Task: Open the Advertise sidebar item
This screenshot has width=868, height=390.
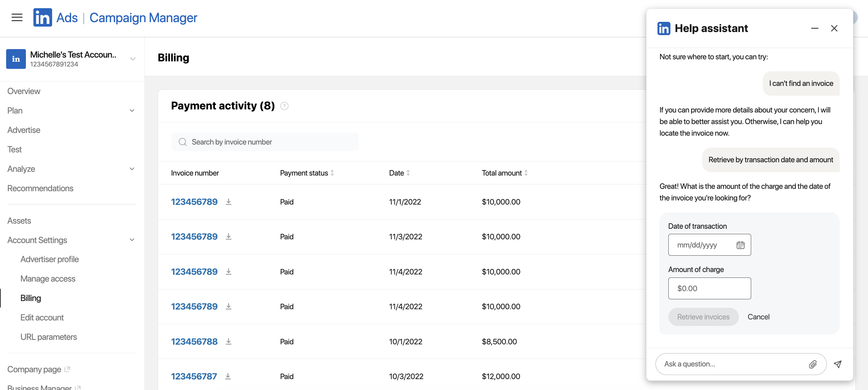Action: tap(24, 130)
